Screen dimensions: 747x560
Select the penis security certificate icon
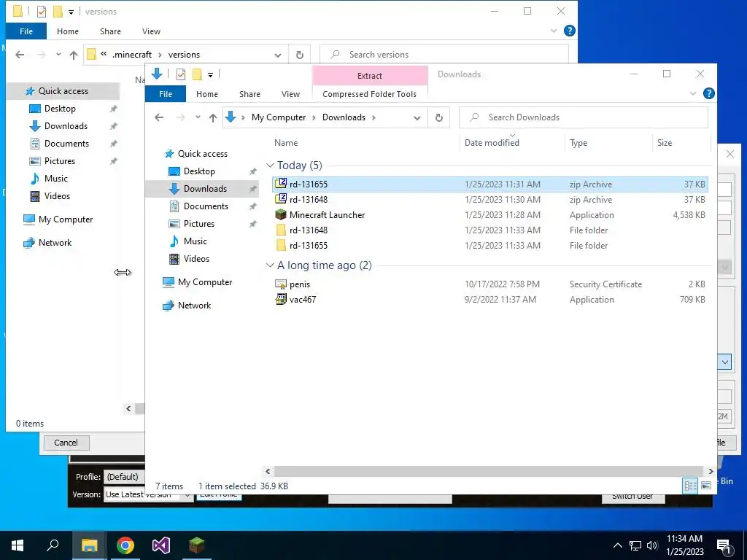(281, 284)
